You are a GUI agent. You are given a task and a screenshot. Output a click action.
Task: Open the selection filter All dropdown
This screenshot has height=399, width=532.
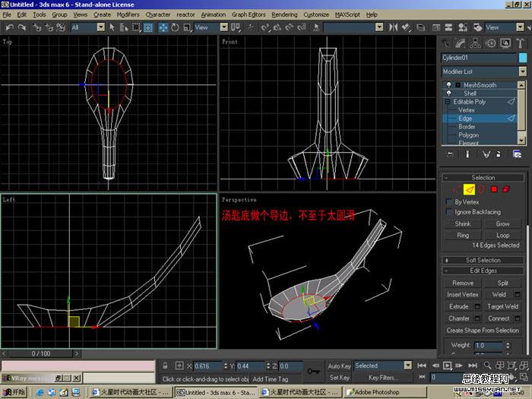pyautogui.click(x=101, y=27)
